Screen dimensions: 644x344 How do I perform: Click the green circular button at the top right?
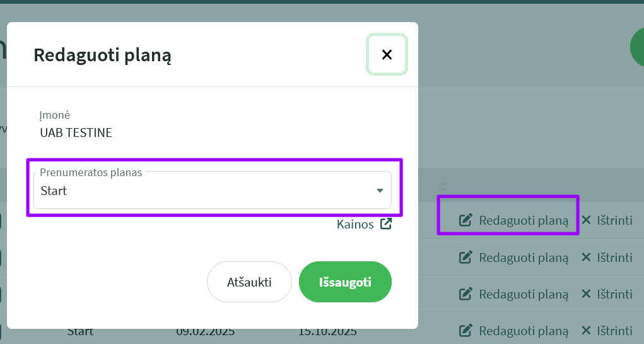point(637,48)
